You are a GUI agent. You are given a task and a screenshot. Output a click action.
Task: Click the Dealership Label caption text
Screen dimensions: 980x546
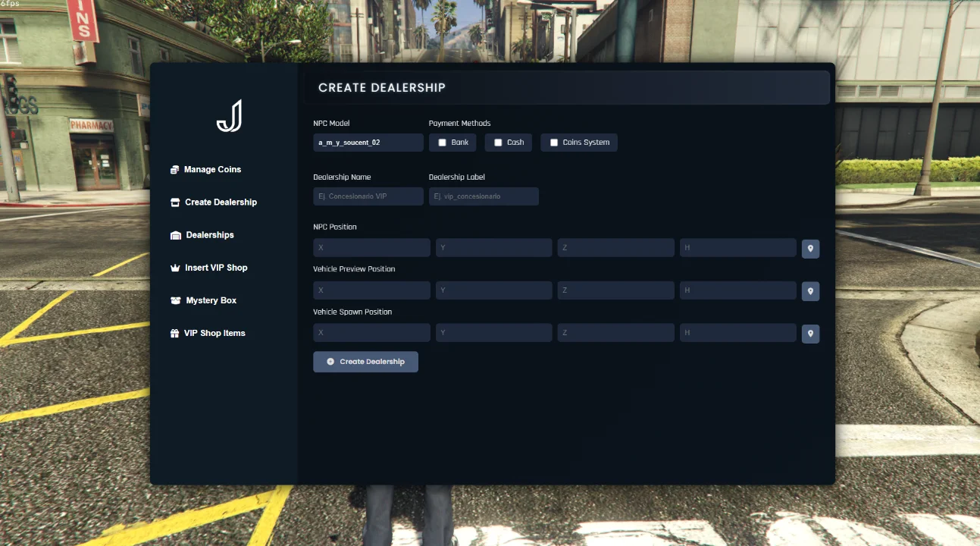click(x=457, y=177)
